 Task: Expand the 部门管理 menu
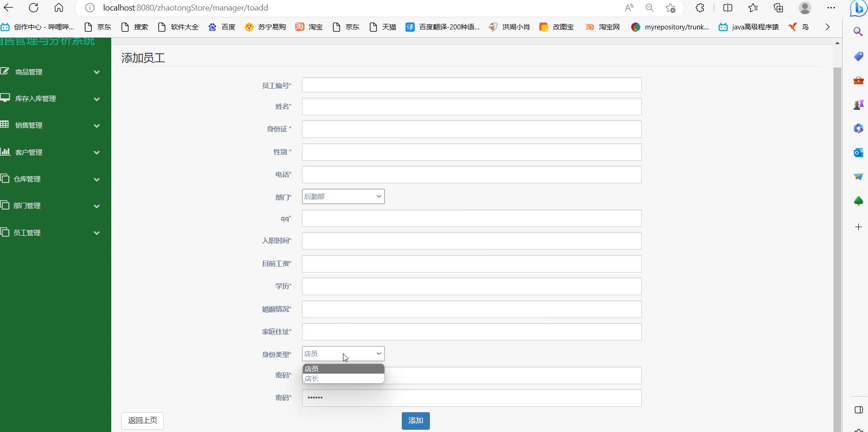(51, 206)
